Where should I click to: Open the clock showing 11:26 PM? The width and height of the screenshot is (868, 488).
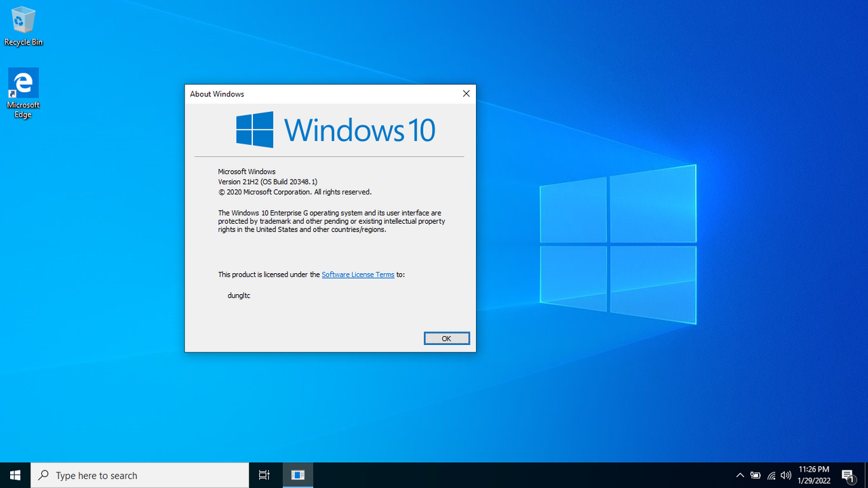click(814, 475)
